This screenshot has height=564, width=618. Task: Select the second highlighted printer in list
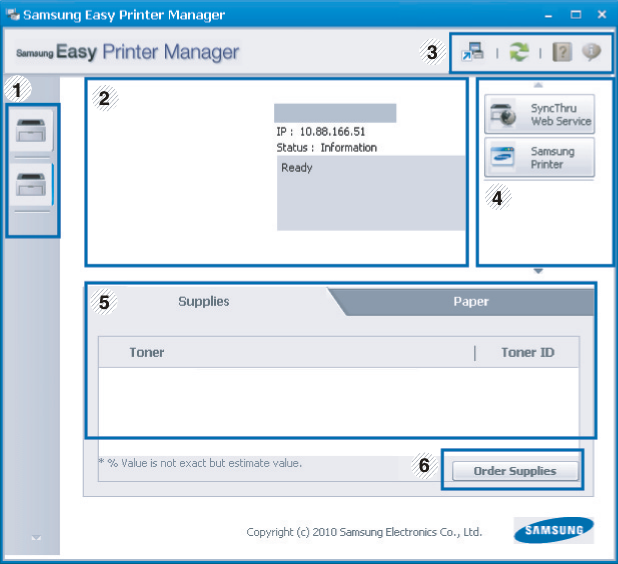coord(31,184)
